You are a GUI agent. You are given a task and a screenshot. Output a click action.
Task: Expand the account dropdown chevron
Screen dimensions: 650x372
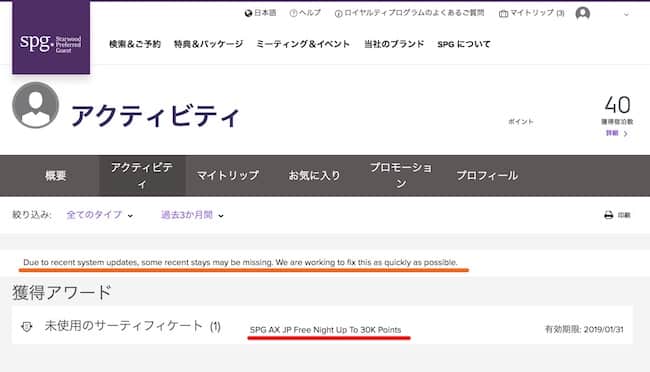626,14
